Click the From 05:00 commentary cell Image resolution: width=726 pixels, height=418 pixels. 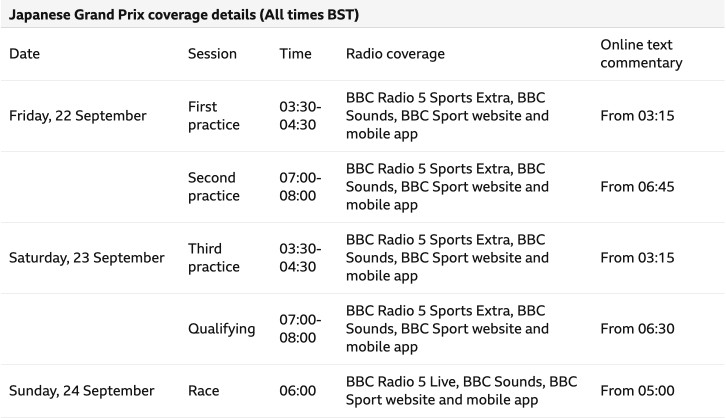pos(637,391)
